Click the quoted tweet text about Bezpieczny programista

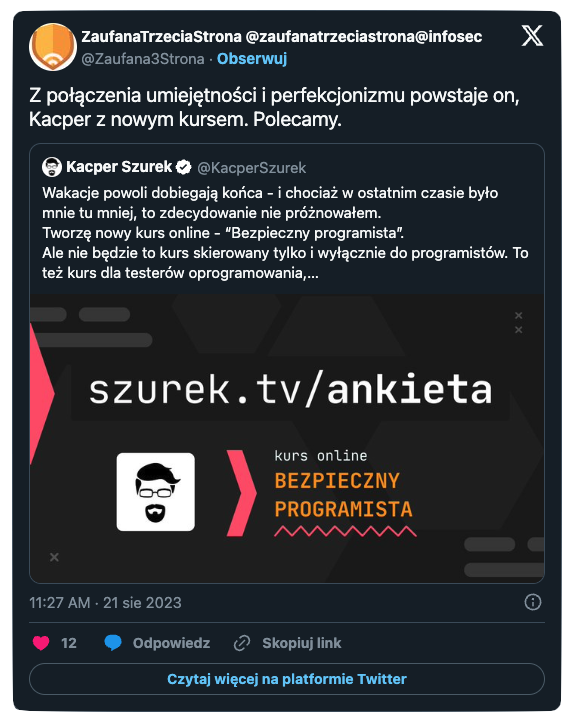coord(285,233)
